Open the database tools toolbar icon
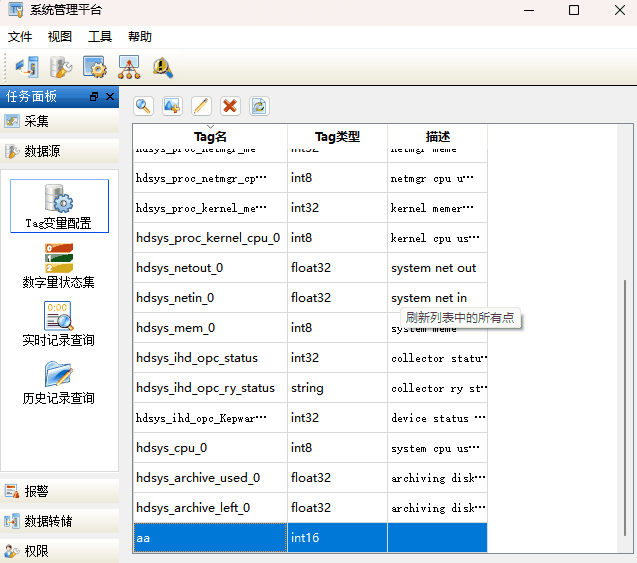This screenshot has width=637, height=563. [x=61, y=67]
